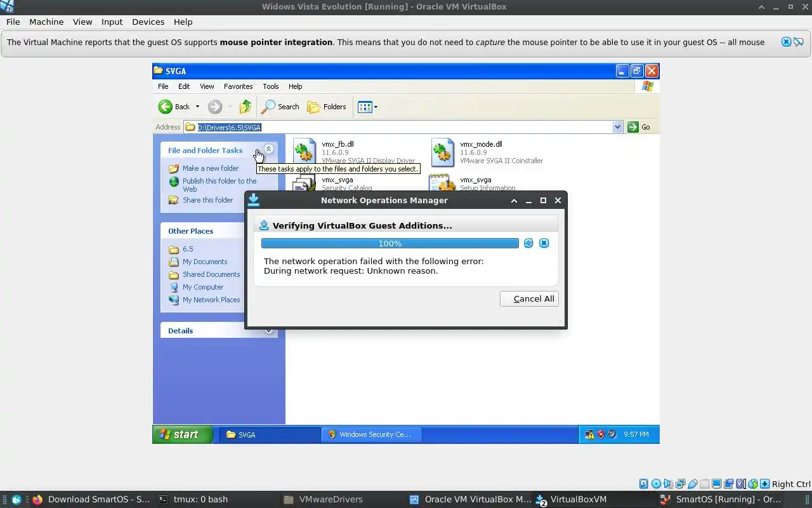The image size is (812, 508).
Task: Open the VirtualBox Help menu
Action: (183, 22)
